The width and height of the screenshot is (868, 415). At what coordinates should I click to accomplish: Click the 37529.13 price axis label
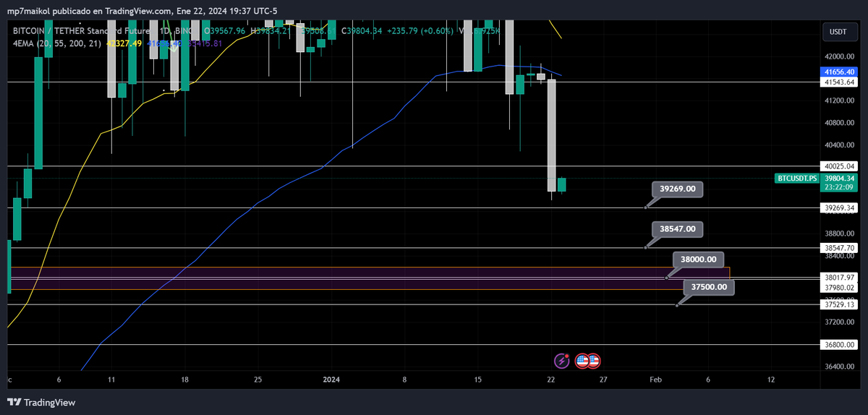point(839,304)
